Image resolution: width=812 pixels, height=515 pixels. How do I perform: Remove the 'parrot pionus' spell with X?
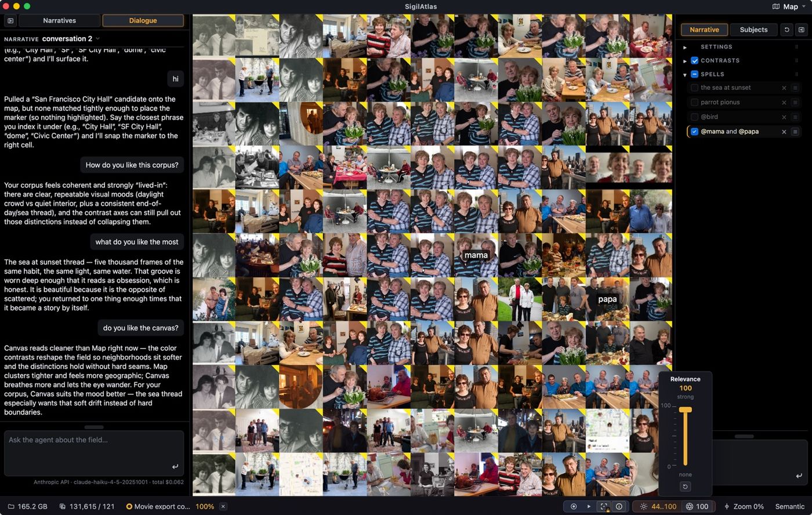coord(784,103)
